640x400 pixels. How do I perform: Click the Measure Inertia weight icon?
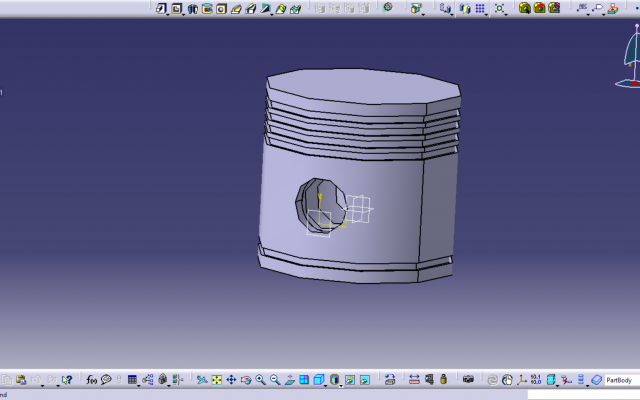[443, 379]
